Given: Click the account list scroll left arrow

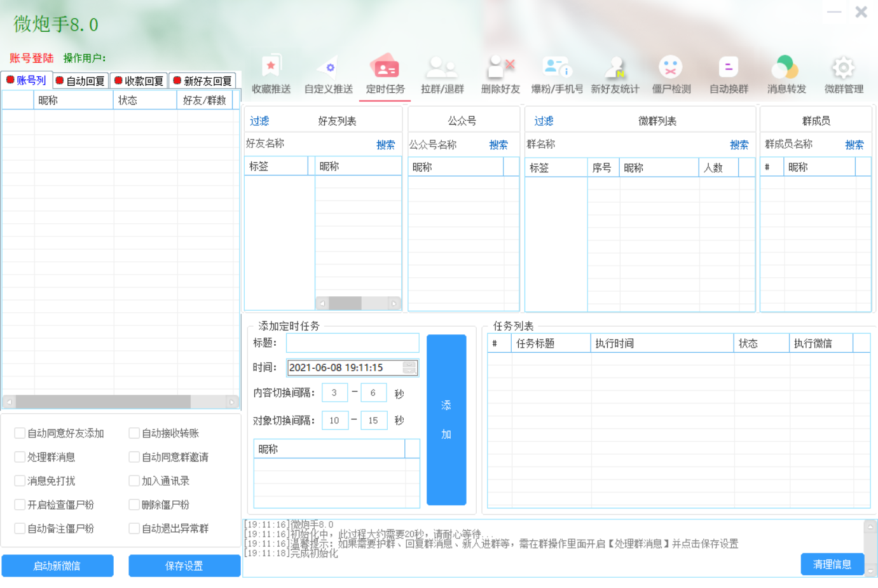Looking at the screenshot, I should tap(9, 402).
